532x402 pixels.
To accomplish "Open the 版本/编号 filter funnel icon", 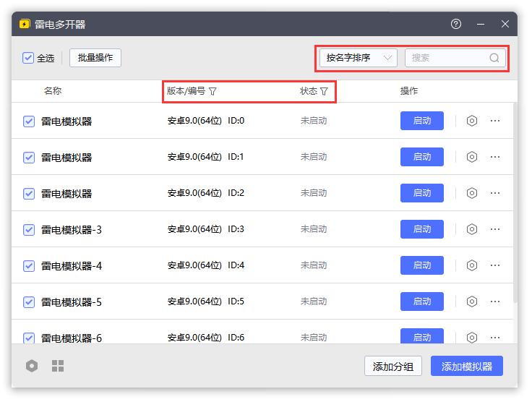I will click(x=213, y=91).
